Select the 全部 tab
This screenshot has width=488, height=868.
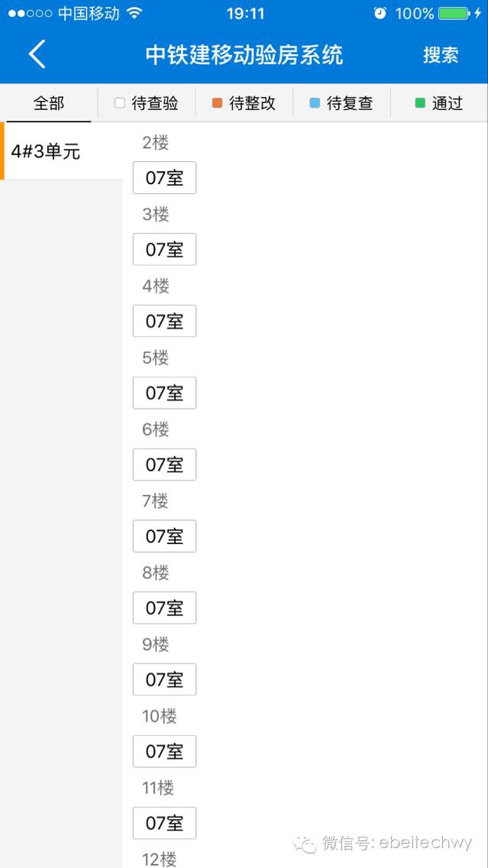coord(49,103)
